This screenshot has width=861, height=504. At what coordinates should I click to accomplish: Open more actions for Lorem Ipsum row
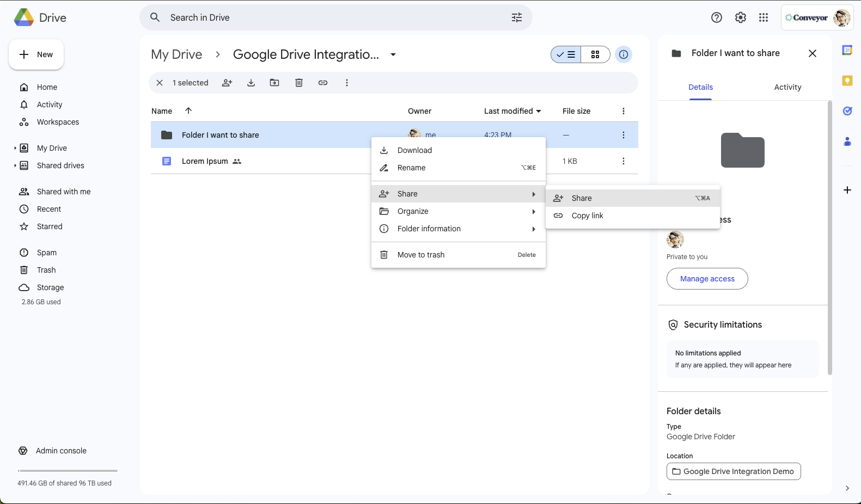tap(624, 161)
